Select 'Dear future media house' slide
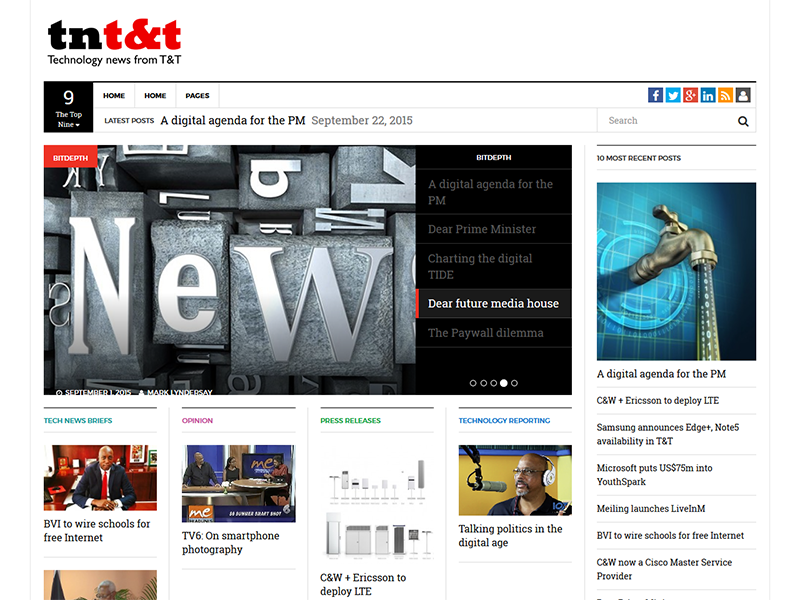800x600 pixels. click(x=493, y=304)
